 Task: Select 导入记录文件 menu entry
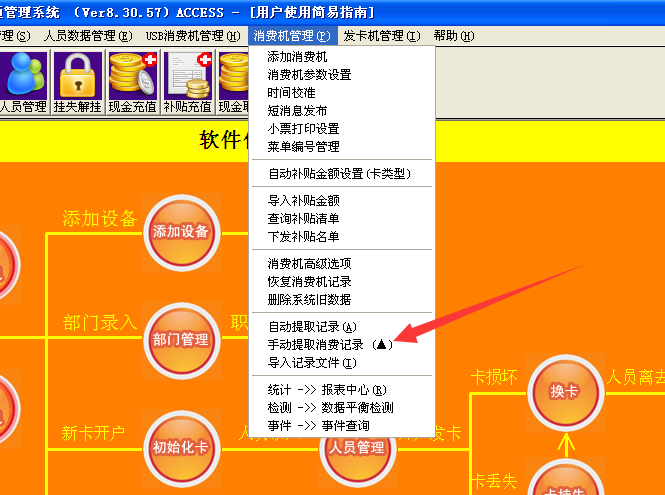[312, 363]
